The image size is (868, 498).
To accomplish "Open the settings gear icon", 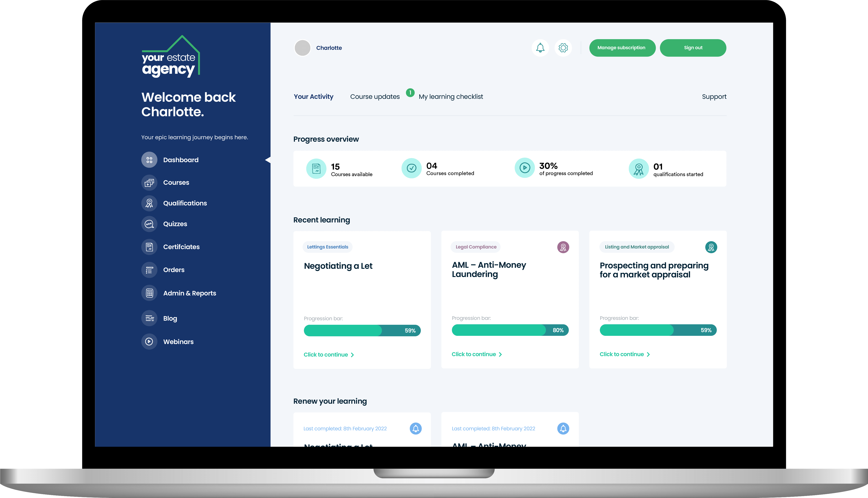I will (563, 48).
